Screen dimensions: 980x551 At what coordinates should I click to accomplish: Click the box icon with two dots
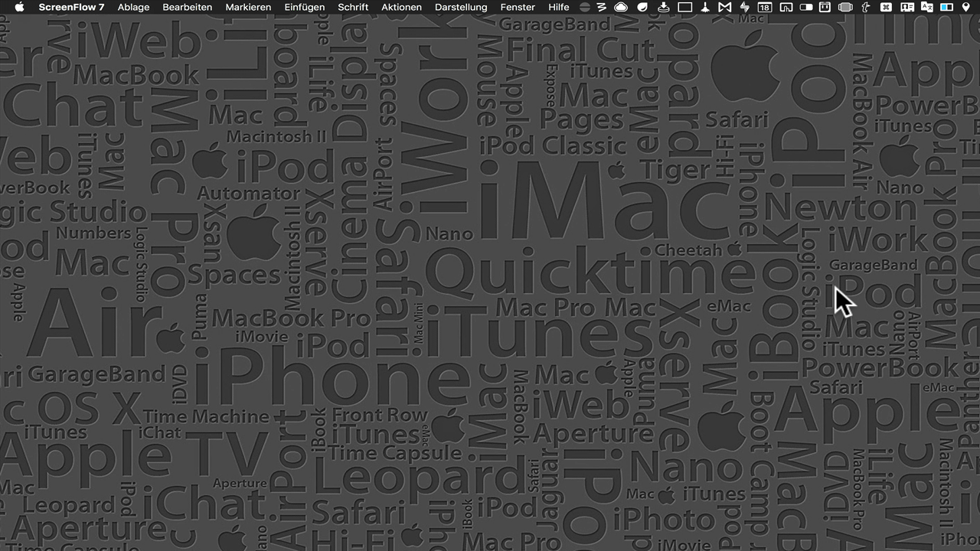click(x=825, y=7)
